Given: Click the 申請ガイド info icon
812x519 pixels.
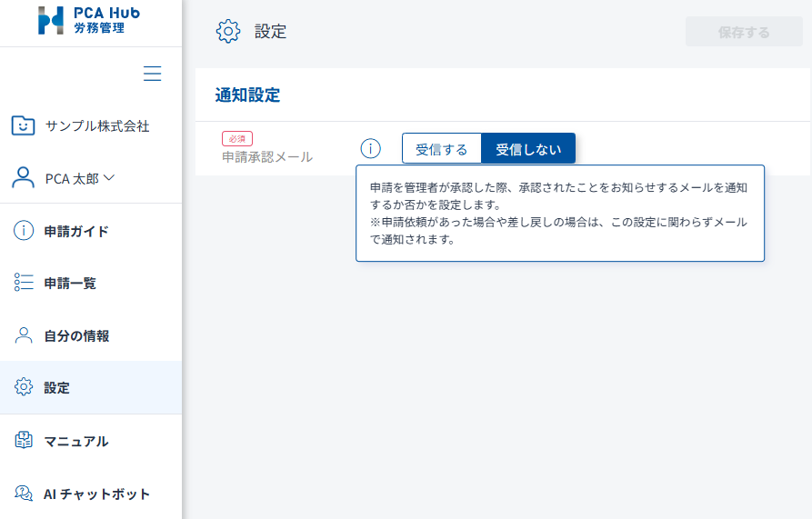Looking at the screenshot, I should click(x=24, y=231).
